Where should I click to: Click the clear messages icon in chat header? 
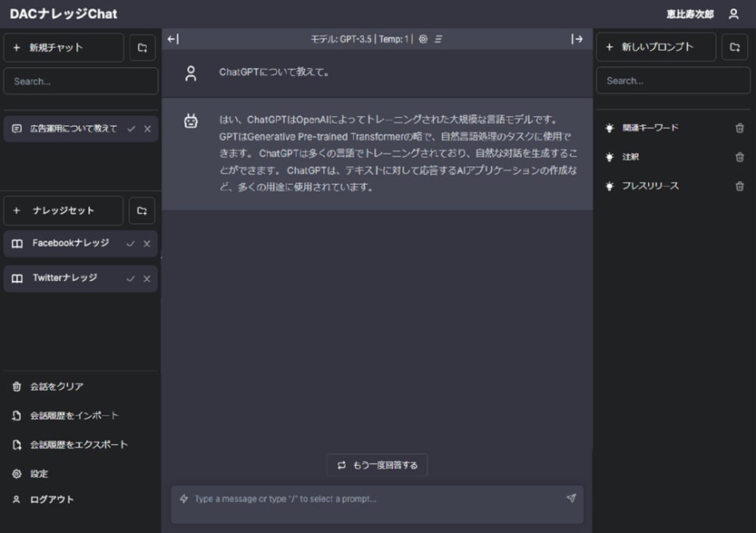(438, 39)
